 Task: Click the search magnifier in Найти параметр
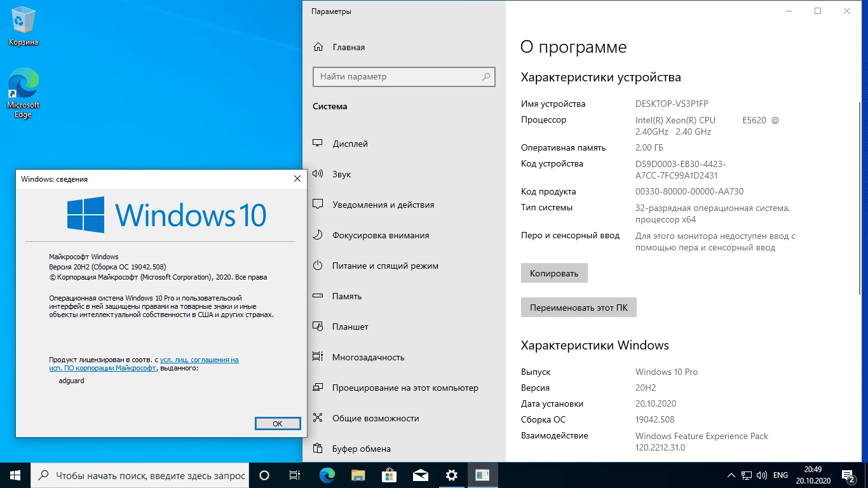coord(486,77)
